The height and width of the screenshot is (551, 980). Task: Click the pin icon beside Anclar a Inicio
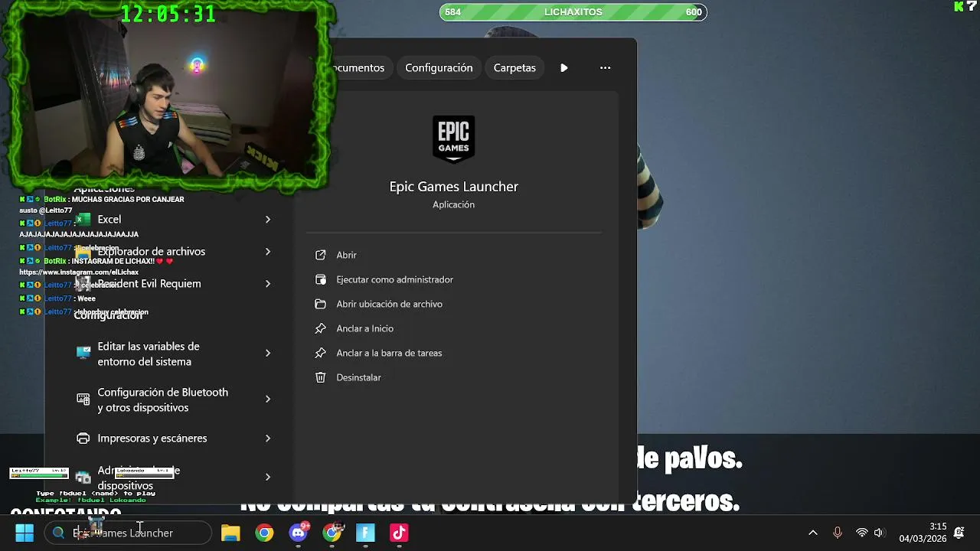click(x=321, y=328)
